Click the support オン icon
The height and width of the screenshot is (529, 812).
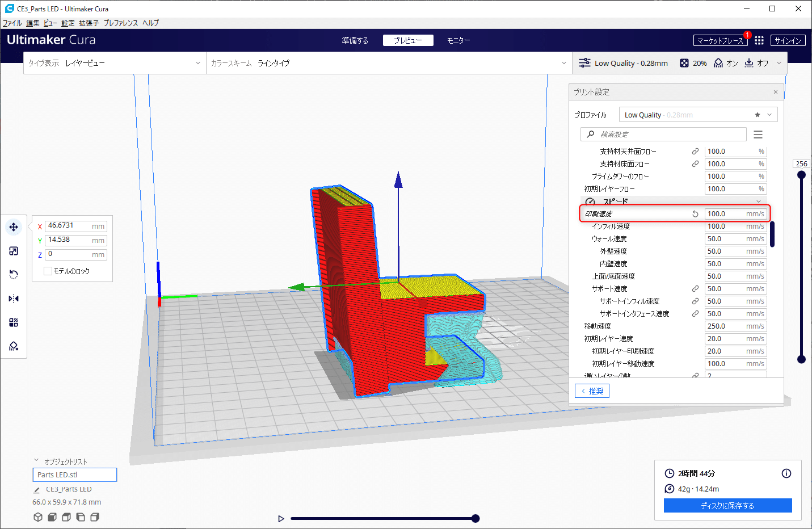coord(718,63)
